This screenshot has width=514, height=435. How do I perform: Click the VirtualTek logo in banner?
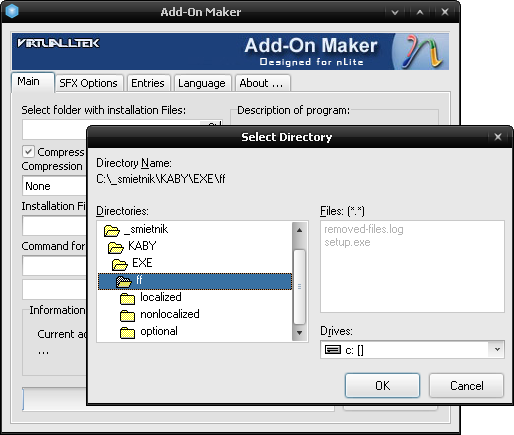click(x=58, y=43)
